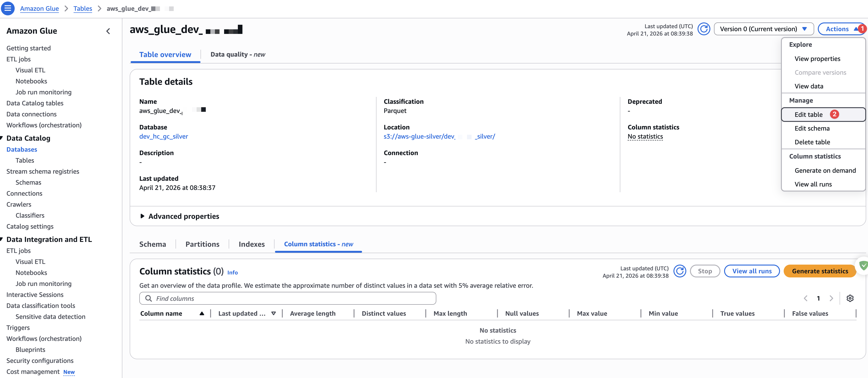This screenshot has height=378, width=868.
Task: Refresh table using top refresh icon
Action: point(703,29)
